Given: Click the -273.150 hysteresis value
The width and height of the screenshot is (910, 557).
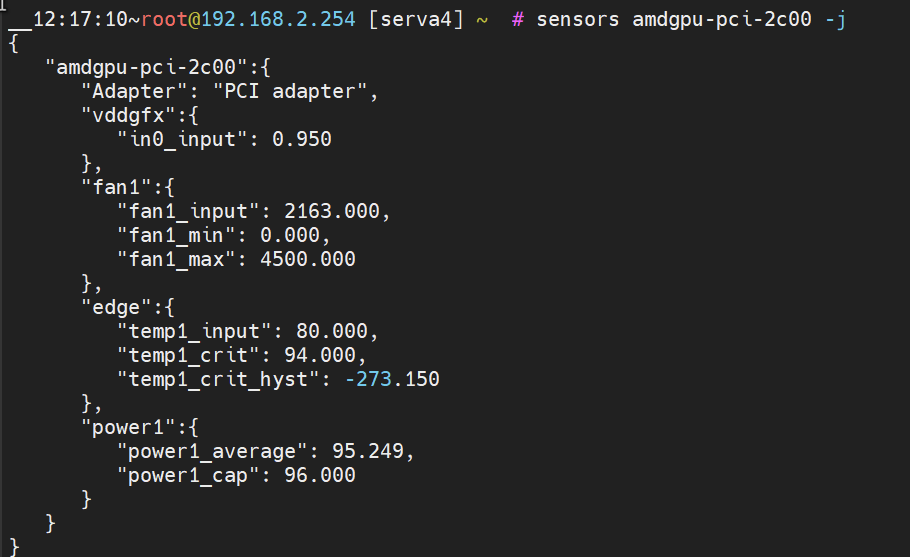Looking at the screenshot, I should click(x=392, y=379).
